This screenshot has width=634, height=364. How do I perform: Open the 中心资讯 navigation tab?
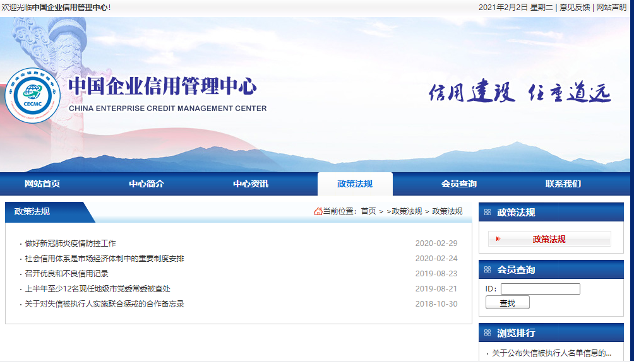coord(251,184)
